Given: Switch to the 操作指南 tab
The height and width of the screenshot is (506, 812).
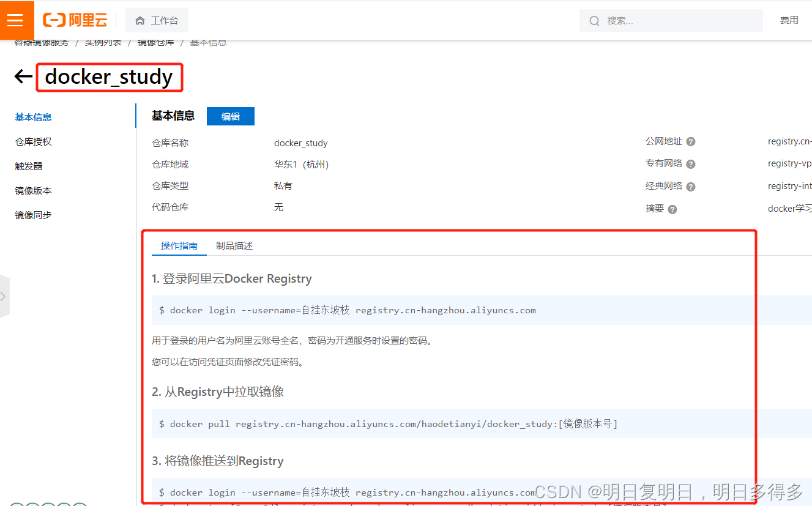Looking at the screenshot, I should 179,245.
